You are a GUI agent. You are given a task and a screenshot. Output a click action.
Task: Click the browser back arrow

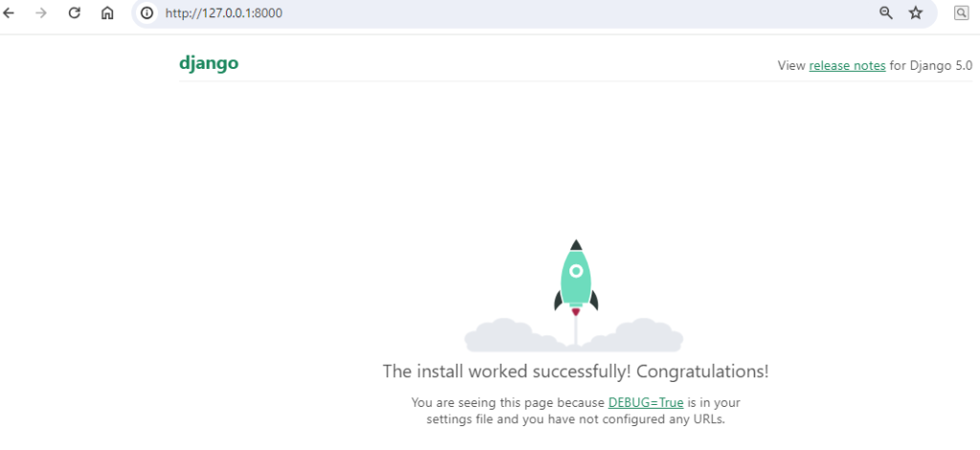click(10, 13)
